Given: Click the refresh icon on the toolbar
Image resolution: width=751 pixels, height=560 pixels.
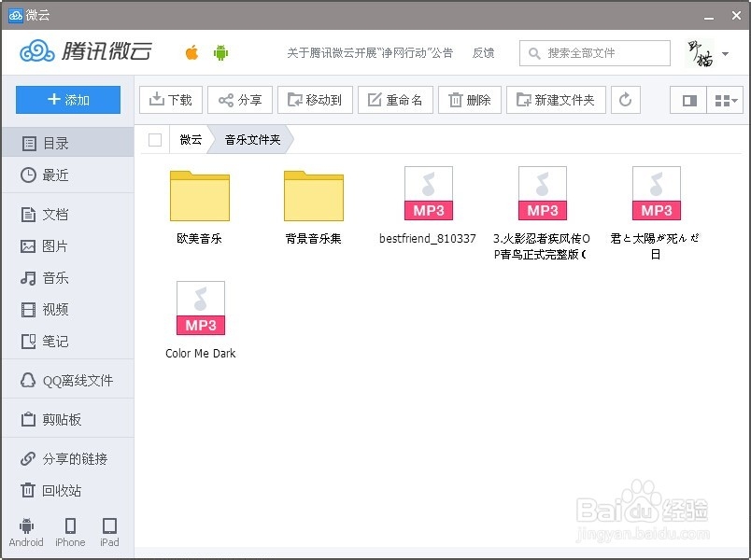Looking at the screenshot, I should pos(625,100).
